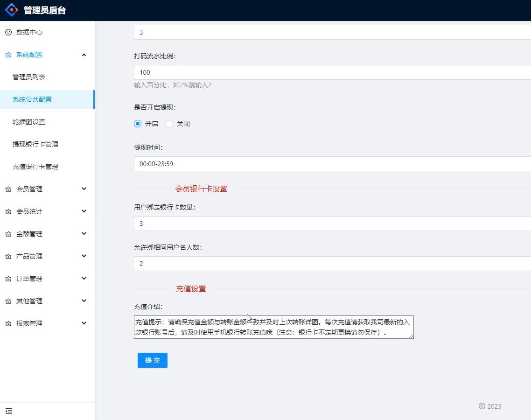Expand the 订单管理 submenu chevron
This screenshot has width=531, height=420.
pos(84,279)
